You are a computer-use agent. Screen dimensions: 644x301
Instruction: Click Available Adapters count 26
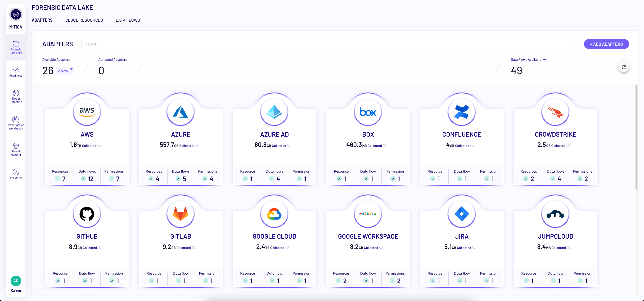(x=48, y=71)
